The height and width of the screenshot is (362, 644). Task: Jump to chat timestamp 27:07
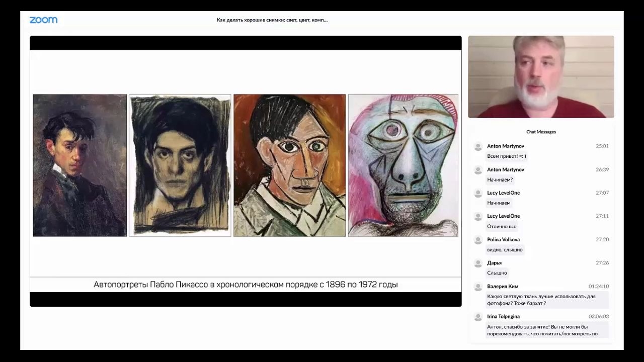(602, 193)
